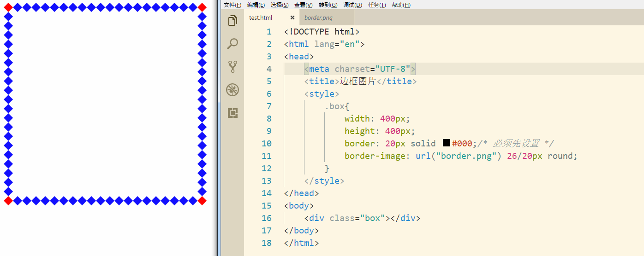Click the closing </html> tag on line 18

click(x=302, y=243)
